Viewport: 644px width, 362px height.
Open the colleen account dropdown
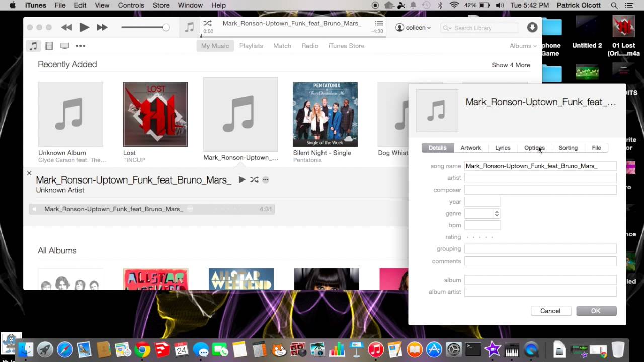(413, 28)
